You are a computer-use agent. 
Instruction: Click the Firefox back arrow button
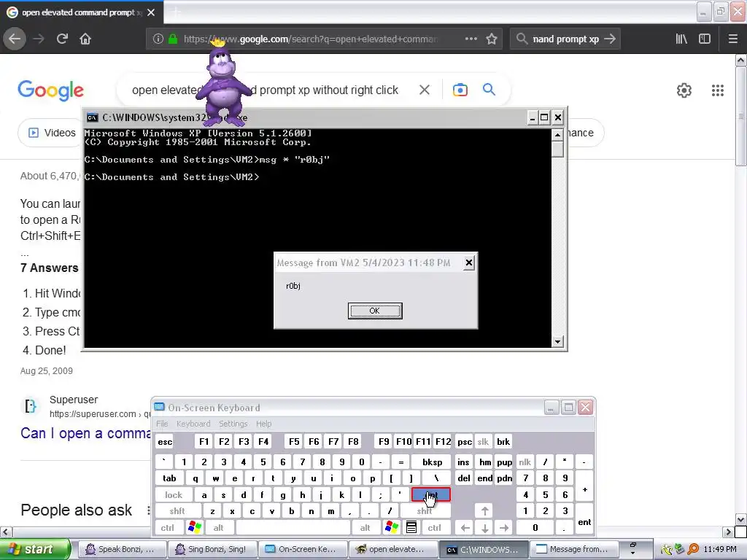point(15,39)
